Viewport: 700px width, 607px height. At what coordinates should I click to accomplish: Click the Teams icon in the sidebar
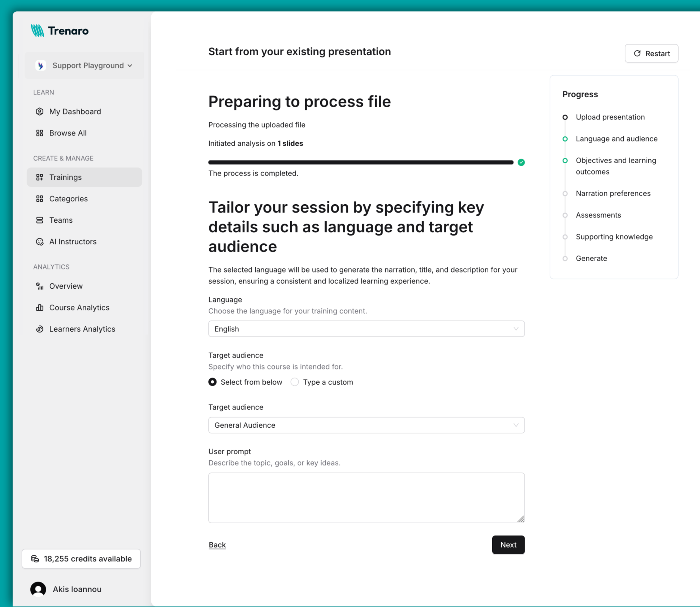coord(40,220)
